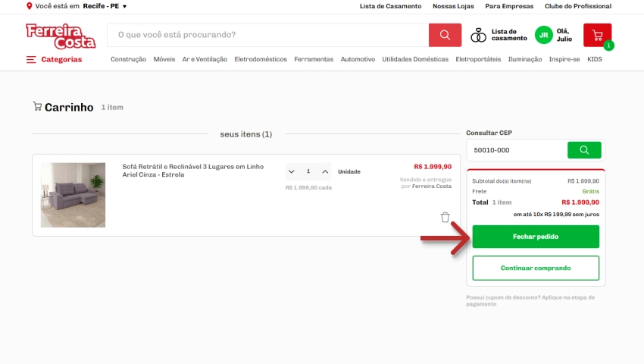Open the Móveis category
This screenshot has height=364, width=644.
(x=164, y=59)
